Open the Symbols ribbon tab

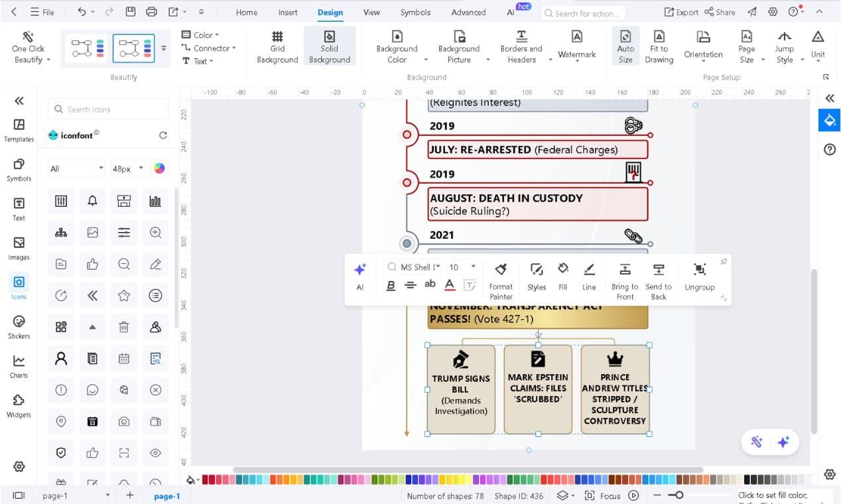pyautogui.click(x=415, y=12)
